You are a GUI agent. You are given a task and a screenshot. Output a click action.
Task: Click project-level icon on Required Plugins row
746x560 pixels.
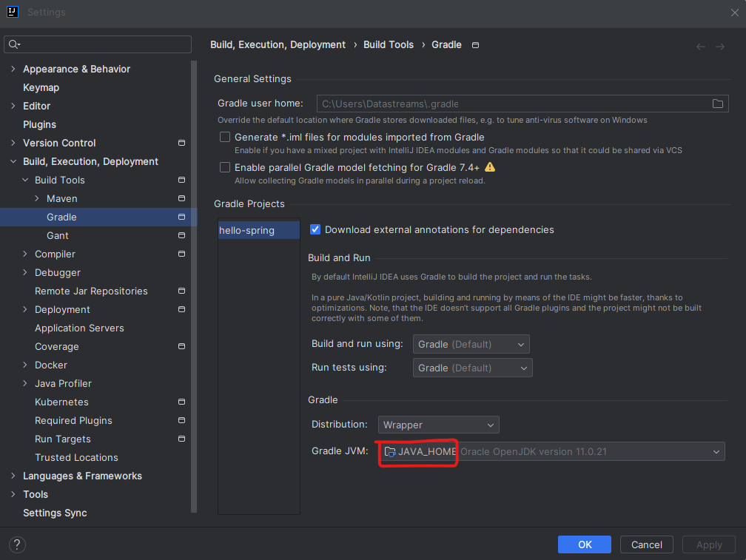pos(181,420)
